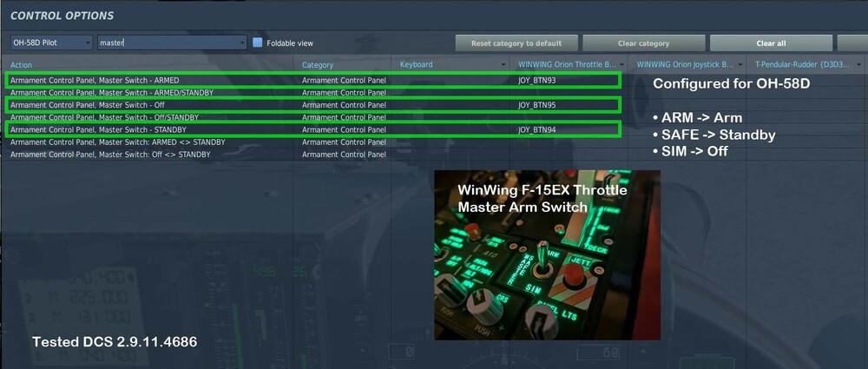Open WINWING Orion Throttle column dropdown arrow

(x=621, y=65)
